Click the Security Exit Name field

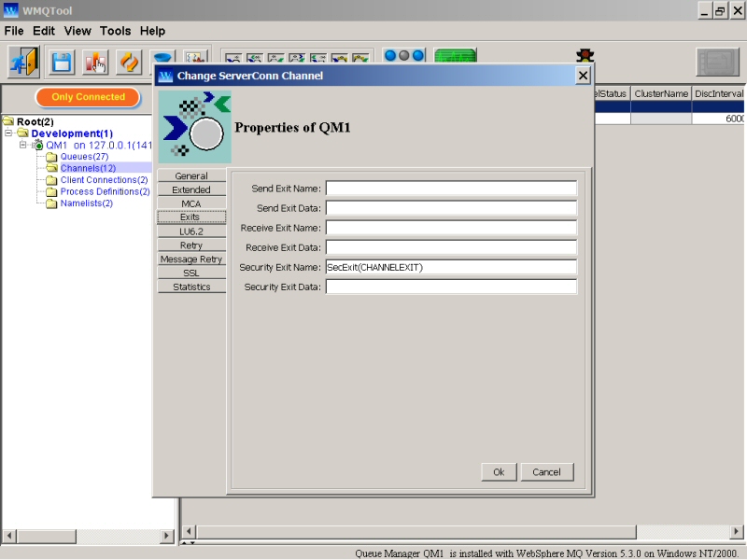coord(451,267)
